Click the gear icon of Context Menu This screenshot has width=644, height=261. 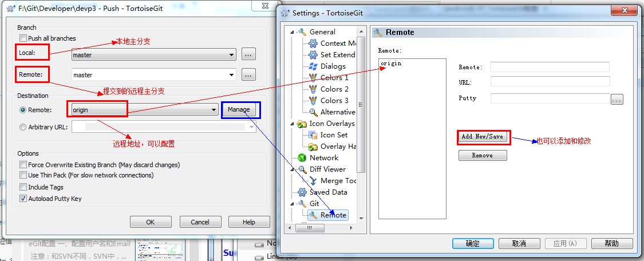pyautogui.click(x=313, y=43)
